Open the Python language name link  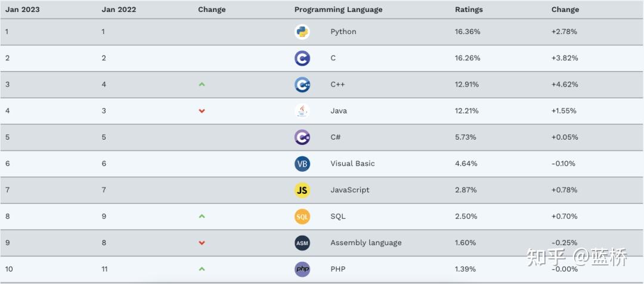(x=343, y=32)
